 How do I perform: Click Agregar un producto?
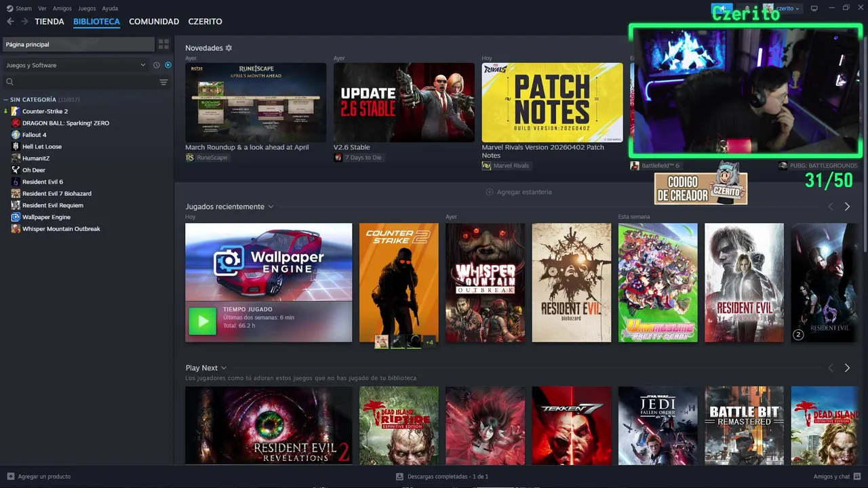pyautogui.click(x=39, y=476)
